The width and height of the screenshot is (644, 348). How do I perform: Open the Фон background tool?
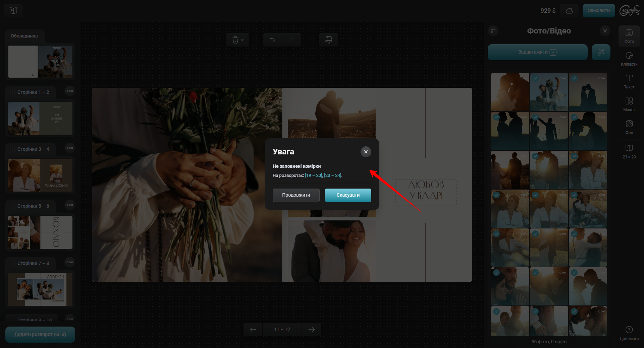pyautogui.click(x=629, y=127)
